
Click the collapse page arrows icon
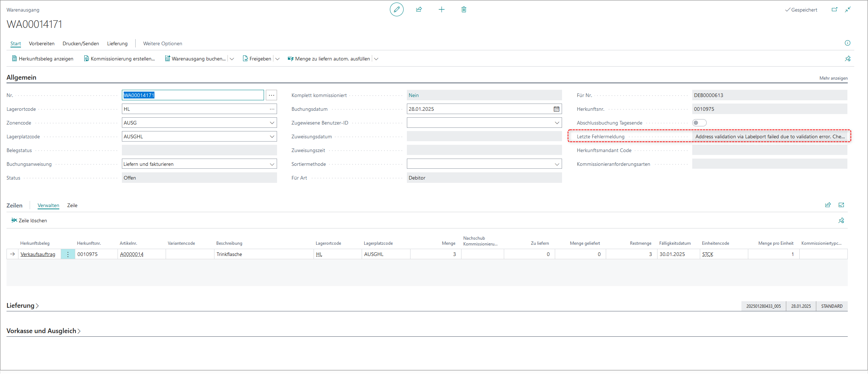click(x=848, y=9)
